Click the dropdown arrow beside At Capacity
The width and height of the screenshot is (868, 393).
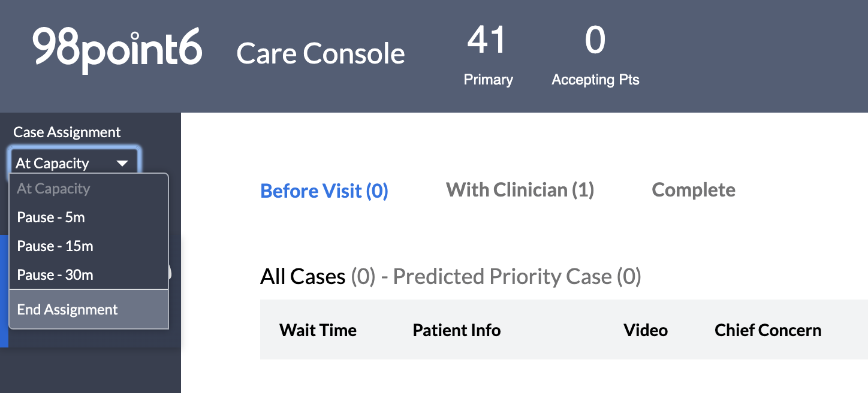122,164
